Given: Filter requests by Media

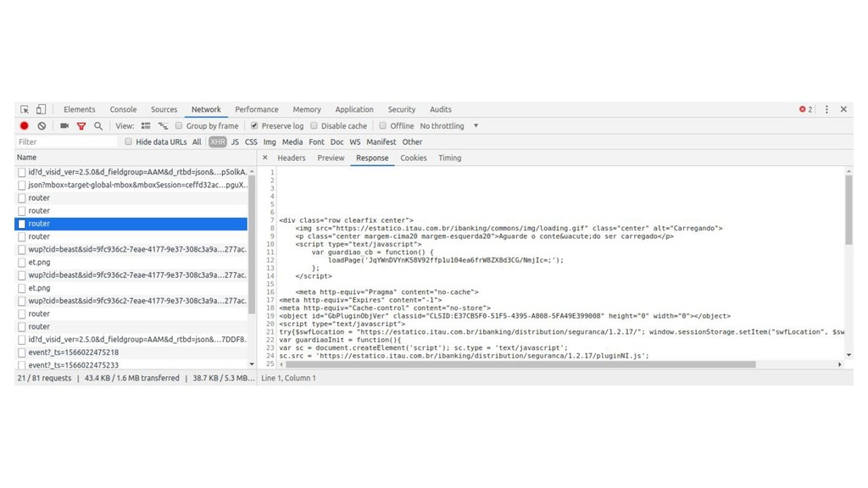Looking at the screenshot, I should click(292, 142).
